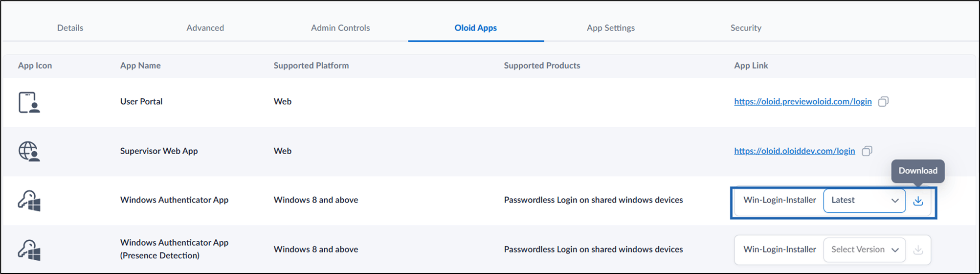The image size is (980, 274).
Task: Click the User Portal app icon
Action: [29, 102]
